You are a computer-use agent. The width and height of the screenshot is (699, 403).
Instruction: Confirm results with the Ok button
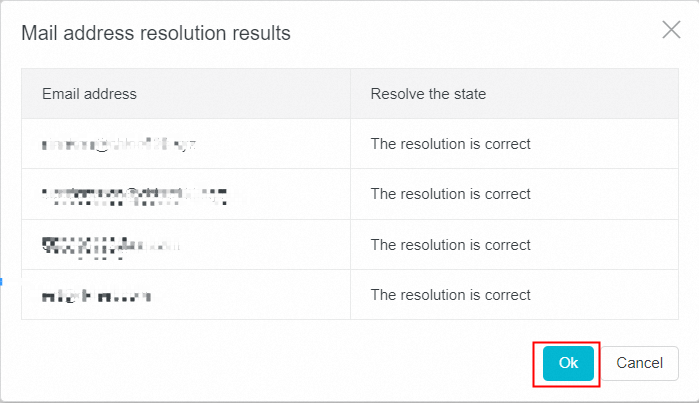[568, 363]
